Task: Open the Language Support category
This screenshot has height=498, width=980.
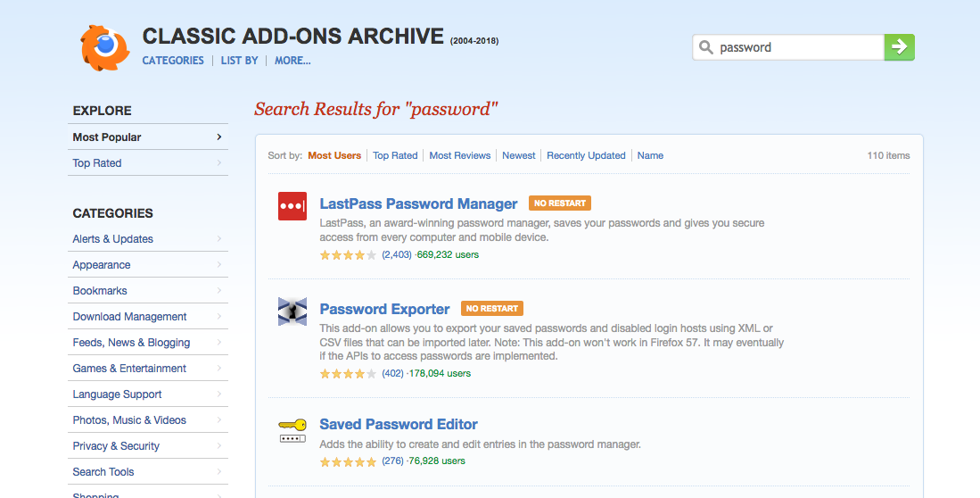Action: tap(117, 394)
